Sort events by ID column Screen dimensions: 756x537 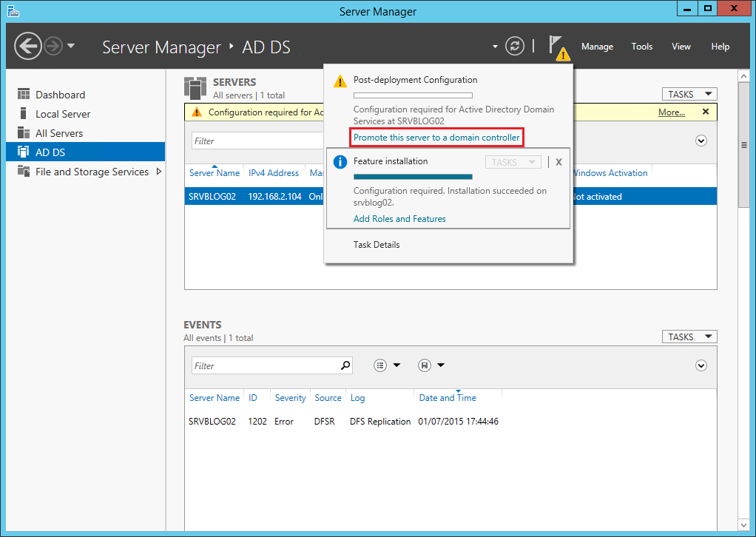coord(253,398)
